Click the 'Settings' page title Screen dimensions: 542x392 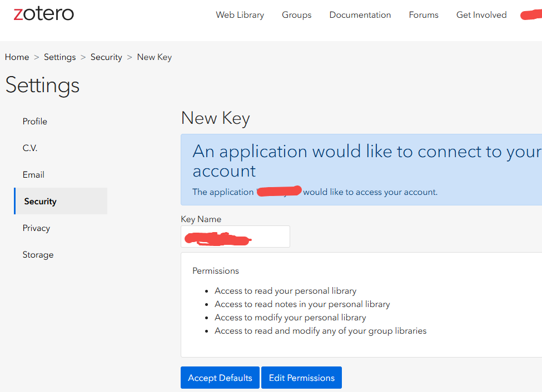point(42,86)
